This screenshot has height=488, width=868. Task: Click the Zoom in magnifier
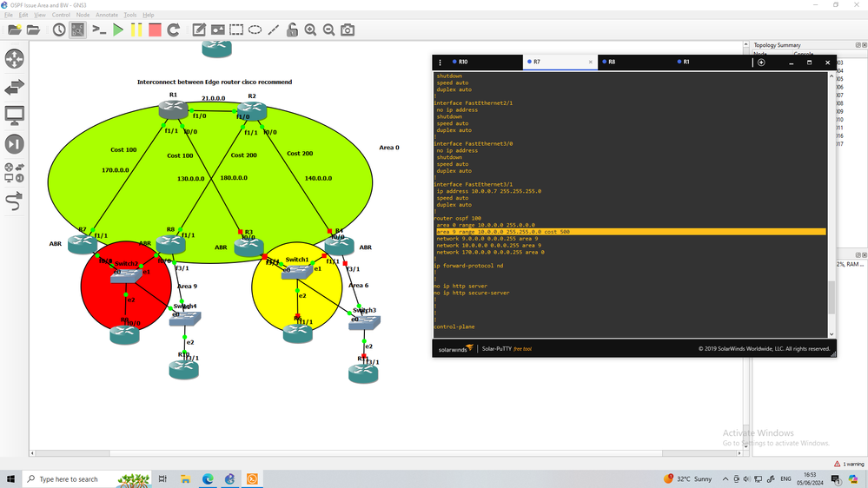click(x=310, y=30)
